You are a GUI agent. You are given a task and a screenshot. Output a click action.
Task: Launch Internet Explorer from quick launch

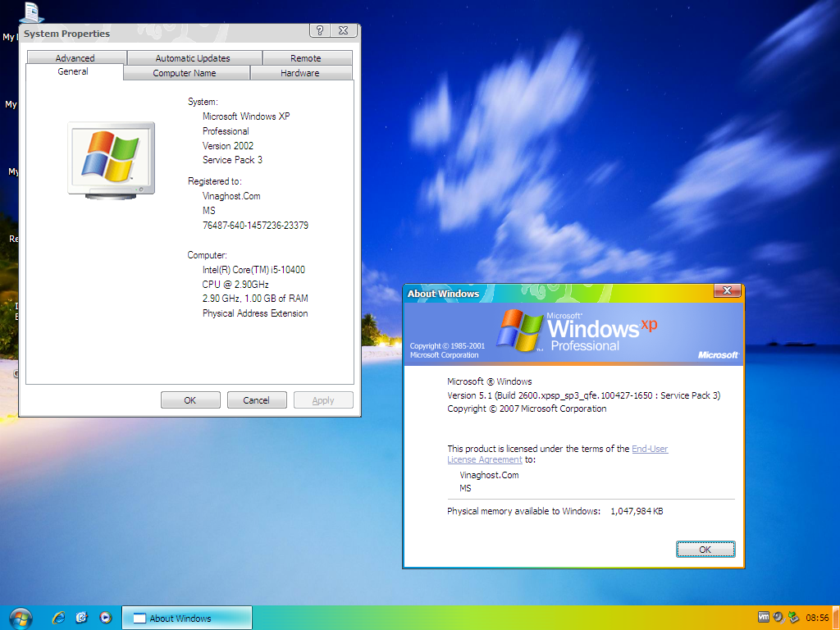58,618
